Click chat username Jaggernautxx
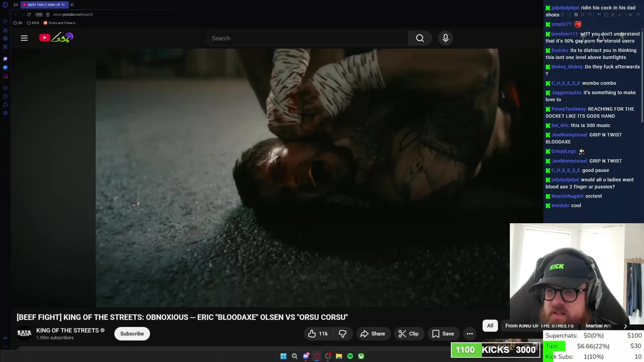This screenshot has height=362, width=644. pyautogui.click(x=567, y=93)
